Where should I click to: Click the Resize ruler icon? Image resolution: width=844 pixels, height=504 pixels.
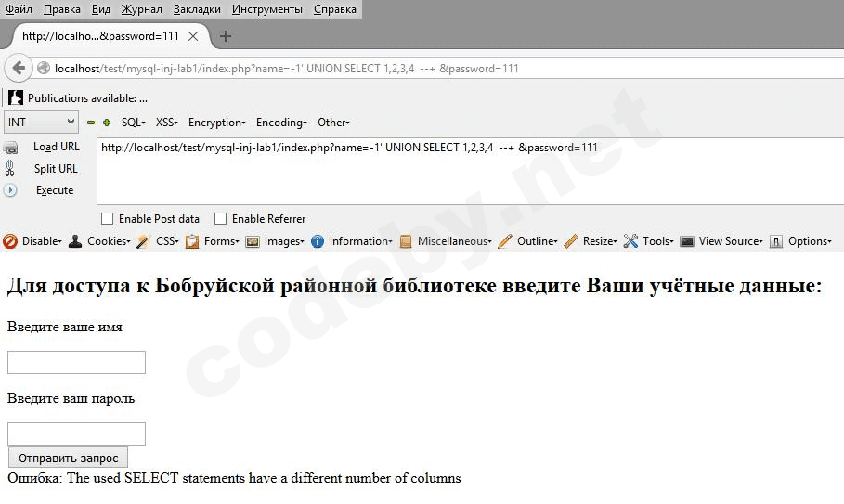click(571, 241)
